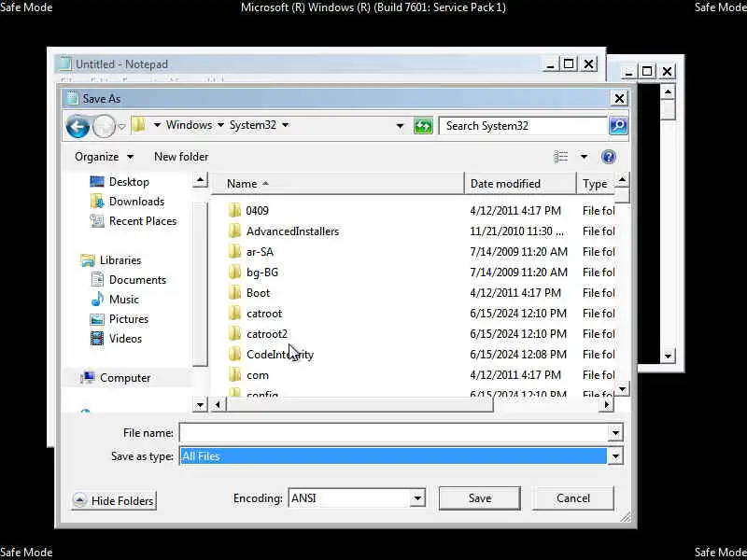The width and height of the screenshot is (747, 560).
Task: Click the New folder button
Action: pos(181,157)
